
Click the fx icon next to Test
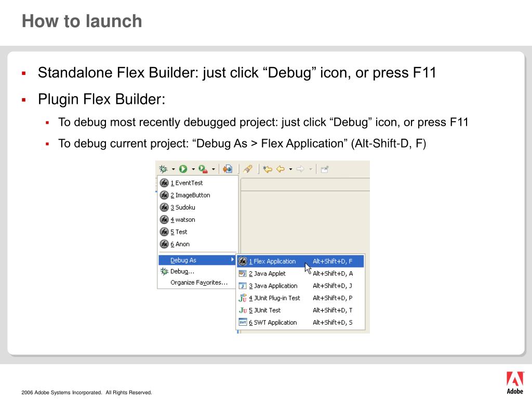164,232
